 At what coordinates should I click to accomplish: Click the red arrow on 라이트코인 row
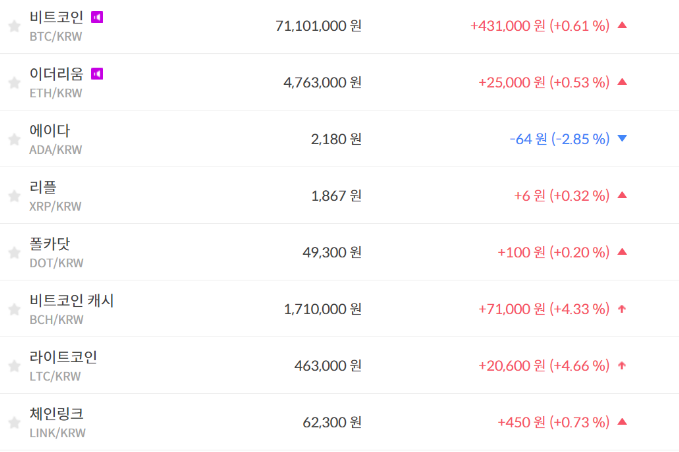[622, 365]
